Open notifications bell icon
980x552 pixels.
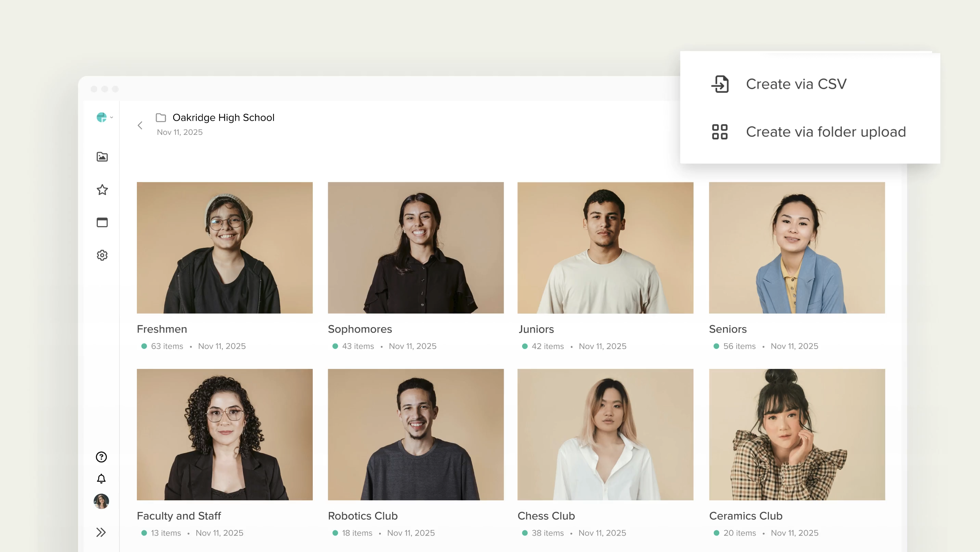click(x=101, y=478)
